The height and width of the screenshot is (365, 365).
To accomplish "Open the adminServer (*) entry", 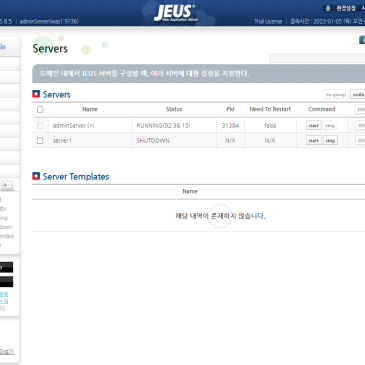I will [x=73, y=125].
